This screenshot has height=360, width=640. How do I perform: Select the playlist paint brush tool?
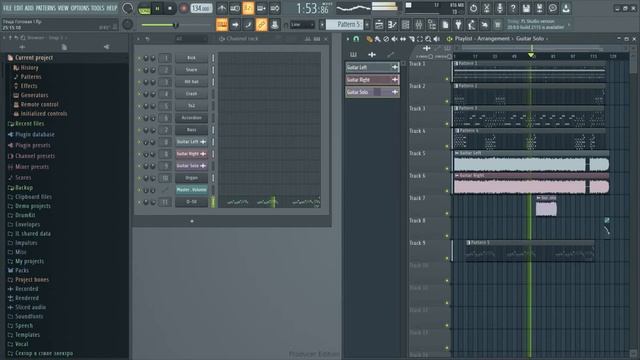click(x=378, y=39)
